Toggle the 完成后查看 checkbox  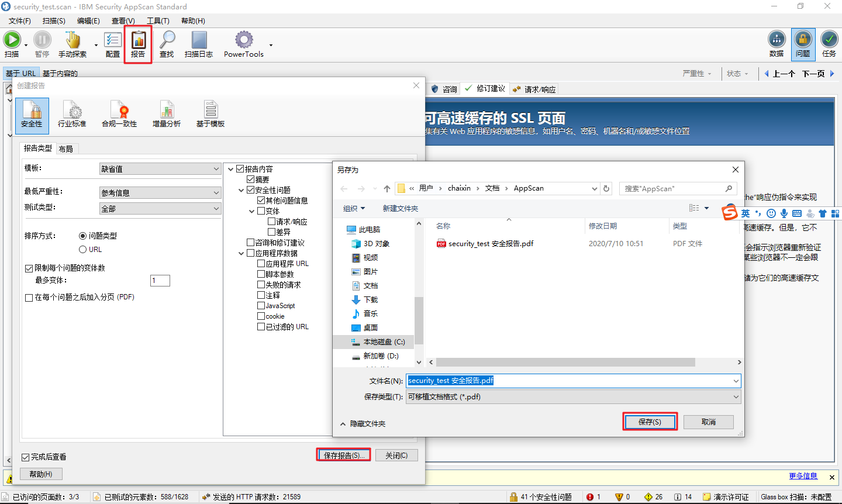25,457
